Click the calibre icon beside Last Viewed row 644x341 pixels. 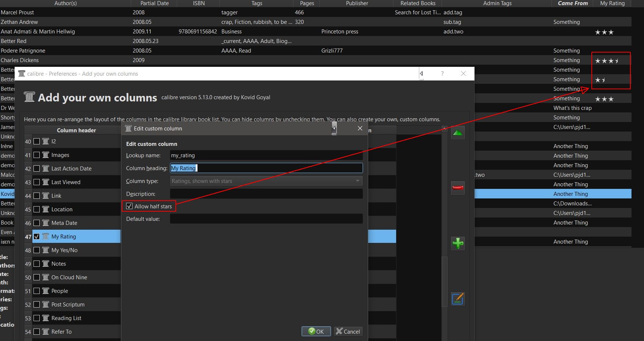(46, 182)
